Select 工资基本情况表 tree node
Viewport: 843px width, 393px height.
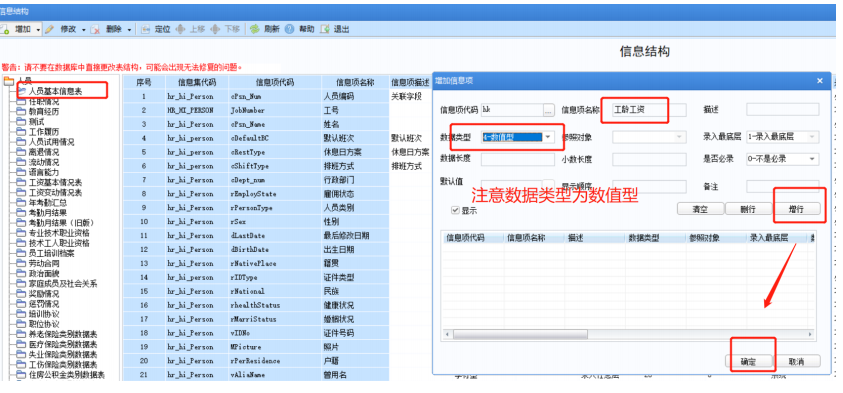click(55, 183)
